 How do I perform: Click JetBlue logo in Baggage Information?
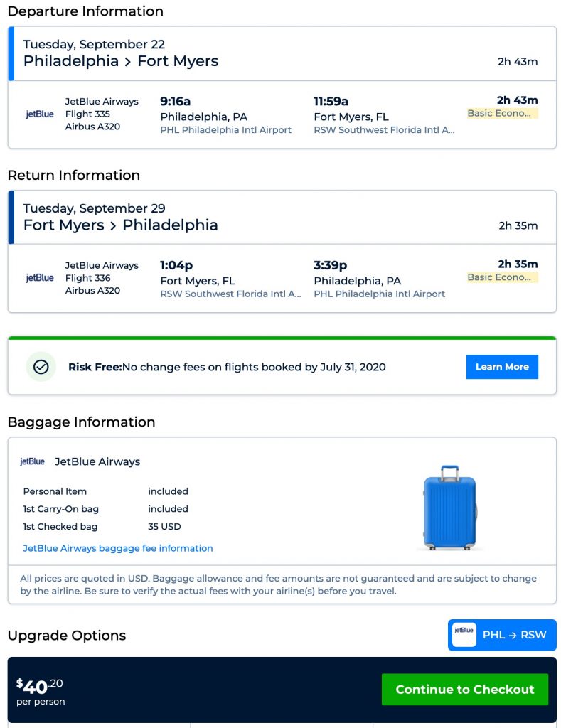coord(32,461)
